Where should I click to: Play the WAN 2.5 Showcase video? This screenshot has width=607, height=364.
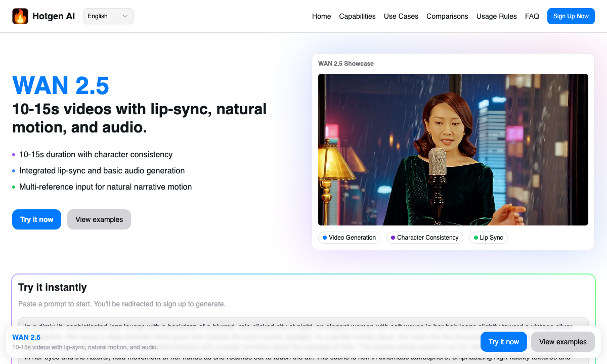tap(453, 150)
